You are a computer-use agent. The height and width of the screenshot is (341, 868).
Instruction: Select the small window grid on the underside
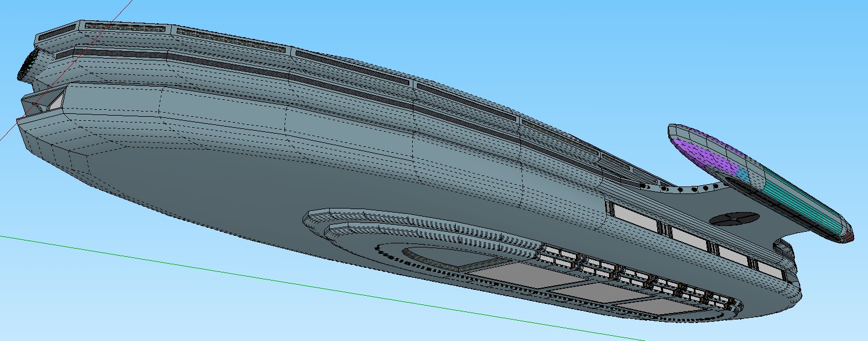click(x=639, y=273)
